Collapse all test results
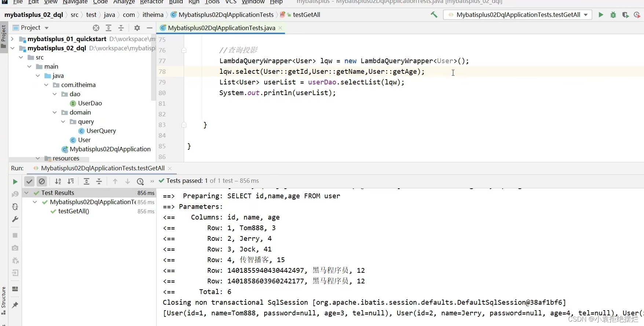The image size is (644, 326). 99,181
